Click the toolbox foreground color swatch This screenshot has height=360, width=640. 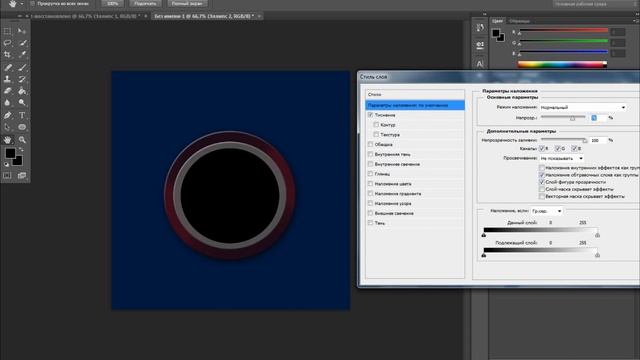coord(10,153)
